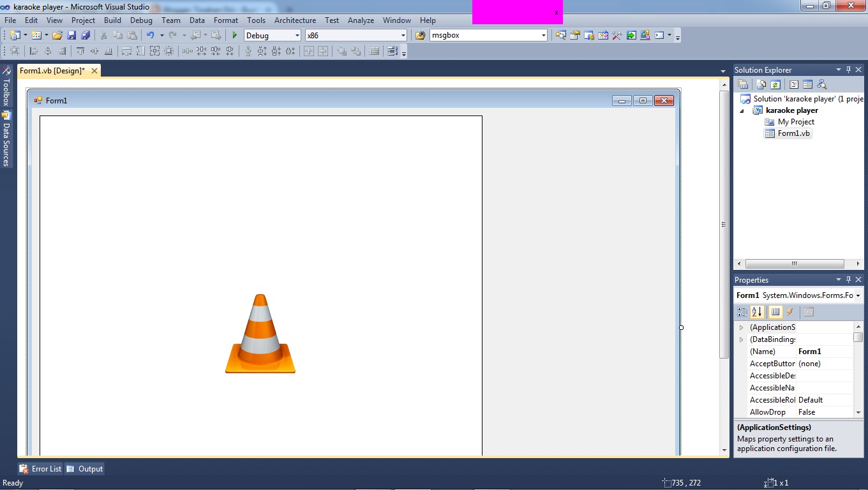Click the designer vertical scrollbar thumb
This screenshot has height=490, width=868.
coord(724,224)
